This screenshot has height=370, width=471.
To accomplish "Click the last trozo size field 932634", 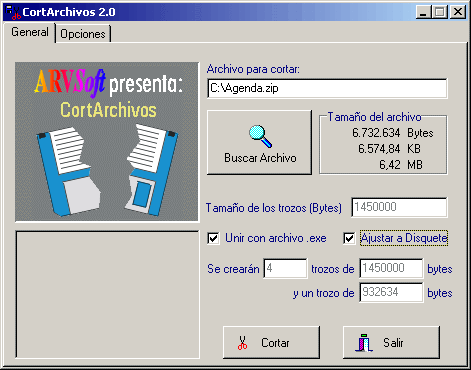I will [x=391, y=292].
